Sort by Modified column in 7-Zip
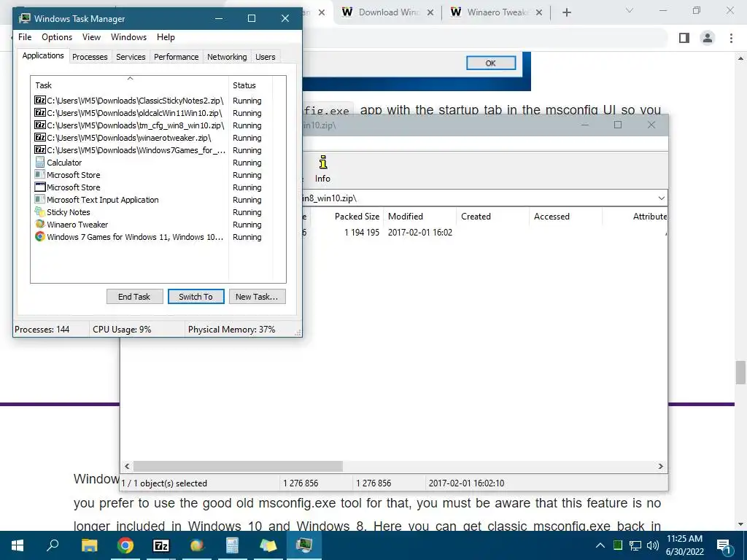Image resolution: width=747 pixels, height=560 pixels. 420,216
